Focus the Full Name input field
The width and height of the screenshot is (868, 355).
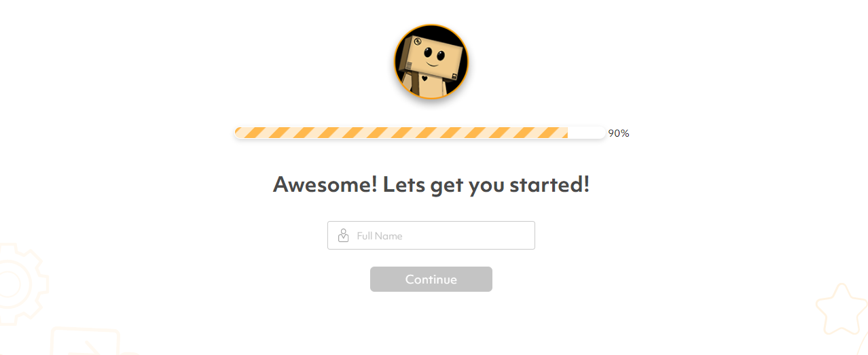pos(431,235)
